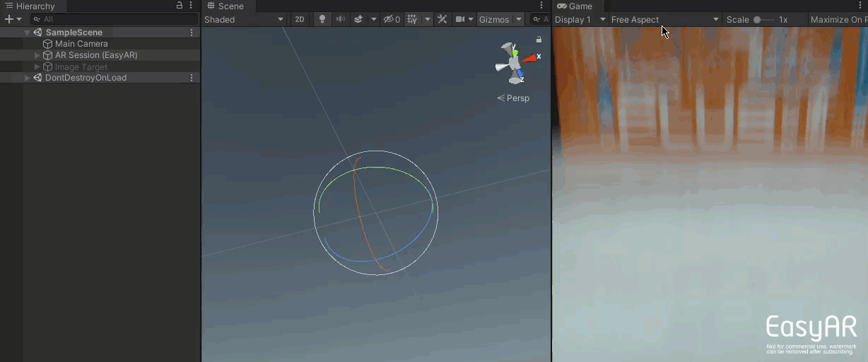Click the scene effects layers icon
The height and width of the screenshot is (362, 868).
pos(358,20)
